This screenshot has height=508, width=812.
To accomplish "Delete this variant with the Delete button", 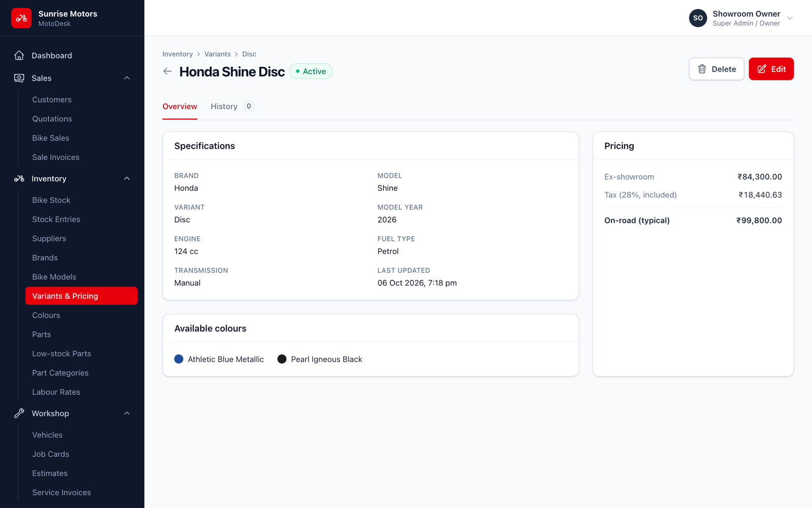I will coord(716,69).
